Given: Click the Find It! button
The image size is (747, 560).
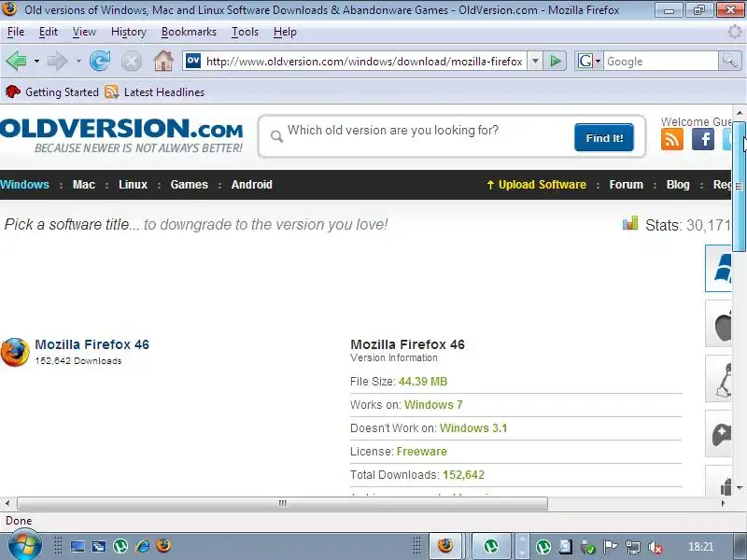Looking at the screenshot, I should (x=603, y=137).
